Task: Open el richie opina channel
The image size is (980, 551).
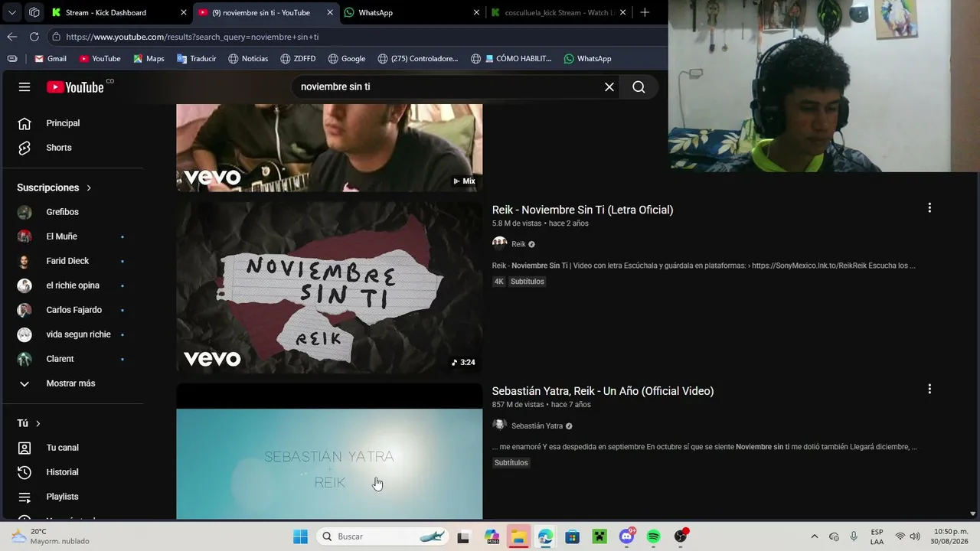Action: pos(73,285)
